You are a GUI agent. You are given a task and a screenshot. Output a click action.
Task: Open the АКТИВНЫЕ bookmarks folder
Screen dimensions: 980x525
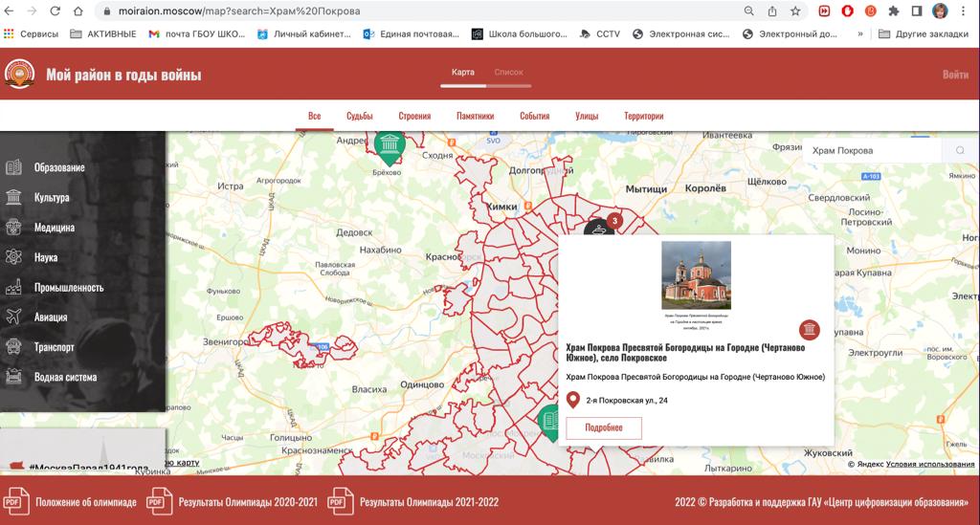(103, 33)
